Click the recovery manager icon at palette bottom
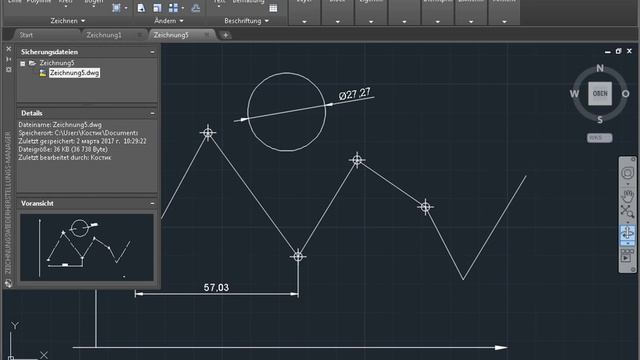This screenshot has width=640, height=360. tap(9, 283)
